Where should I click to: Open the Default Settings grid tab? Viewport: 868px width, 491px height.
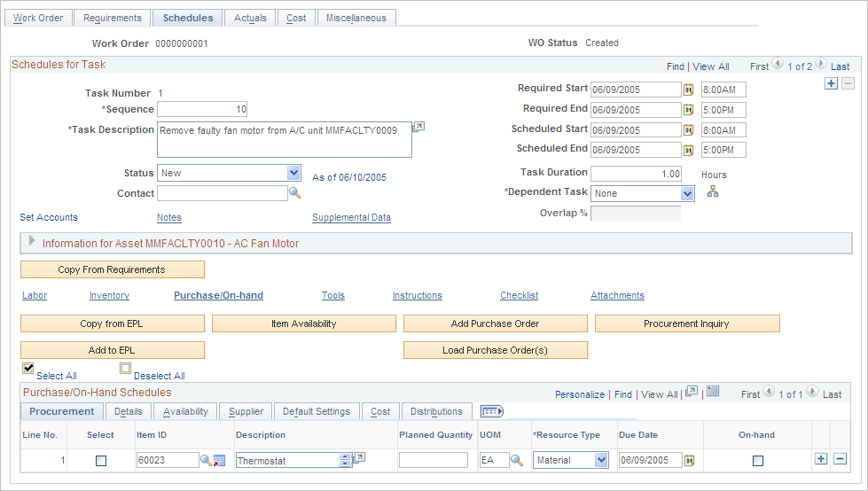(317, 411)
